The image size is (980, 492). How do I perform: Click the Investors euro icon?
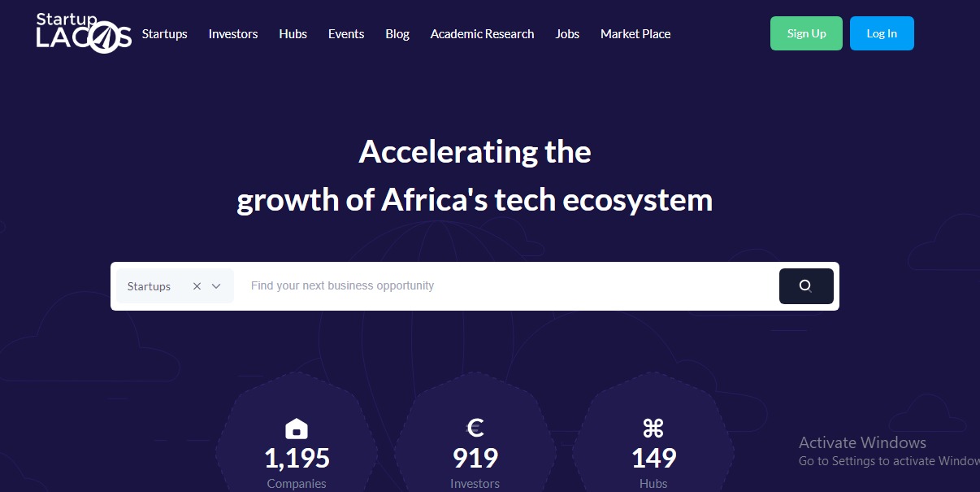[475, 428]
